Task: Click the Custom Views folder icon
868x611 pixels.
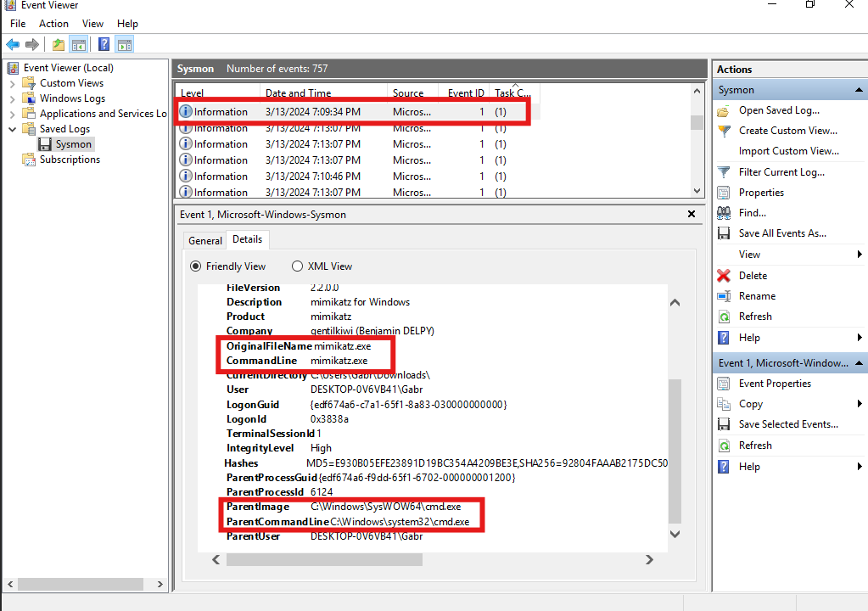Action: pyautogui.click(x=28, y=83)
